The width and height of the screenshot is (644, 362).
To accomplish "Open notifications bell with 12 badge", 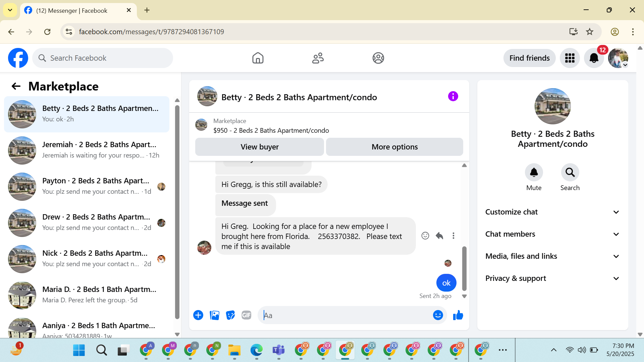I will click(594, 58).
